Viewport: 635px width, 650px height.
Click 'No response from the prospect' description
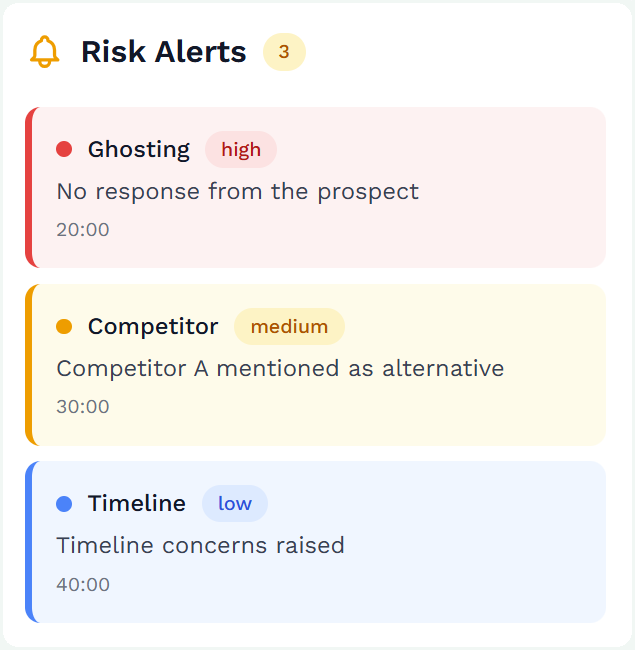coord(237,191)
